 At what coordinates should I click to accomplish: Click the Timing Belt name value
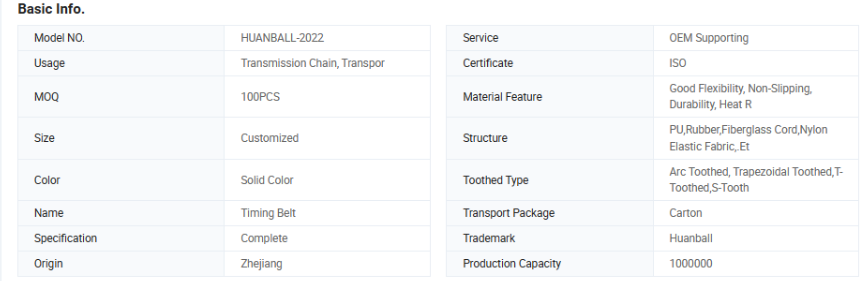click(x=268, y=213)
